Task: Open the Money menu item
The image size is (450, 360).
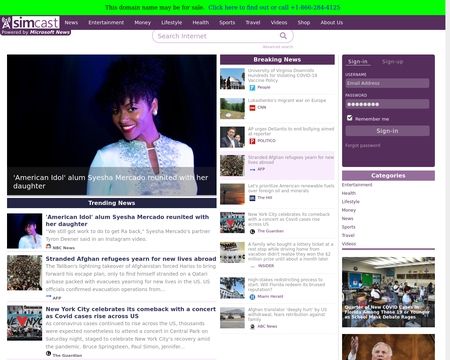Action: [142, 23]
